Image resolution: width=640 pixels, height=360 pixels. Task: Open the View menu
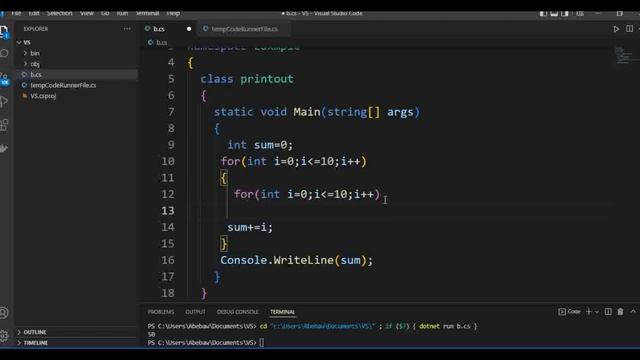point(87,13)
